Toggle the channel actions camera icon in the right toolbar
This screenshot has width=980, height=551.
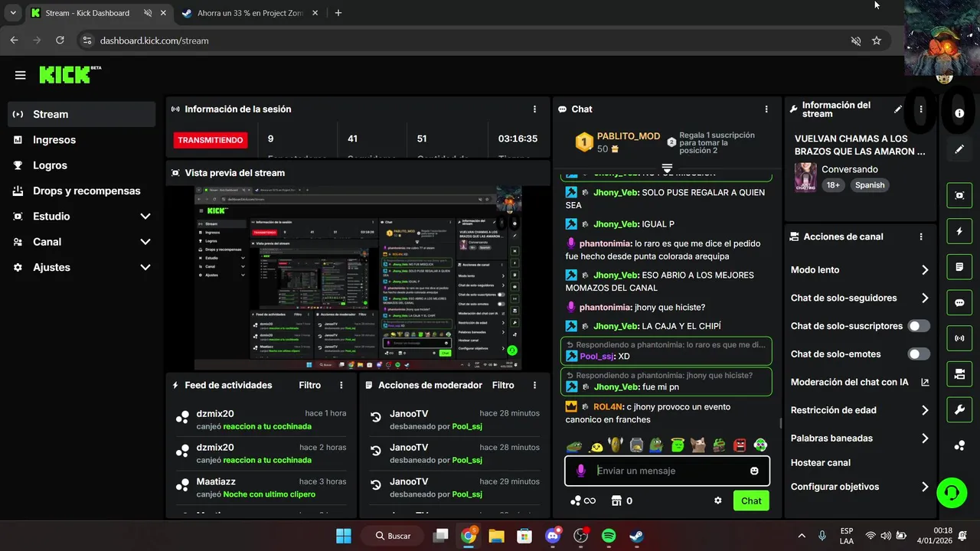tap(959, 374)
